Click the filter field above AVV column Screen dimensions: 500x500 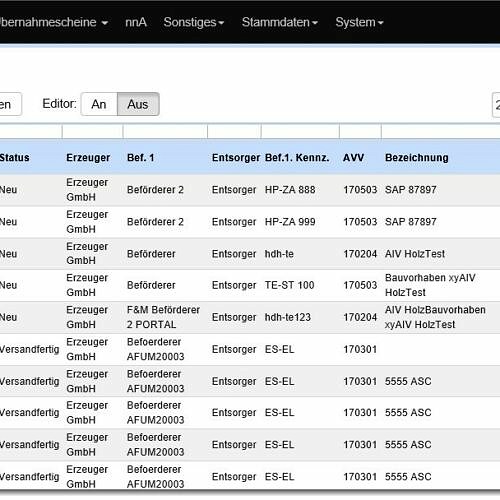pos(360,131)
